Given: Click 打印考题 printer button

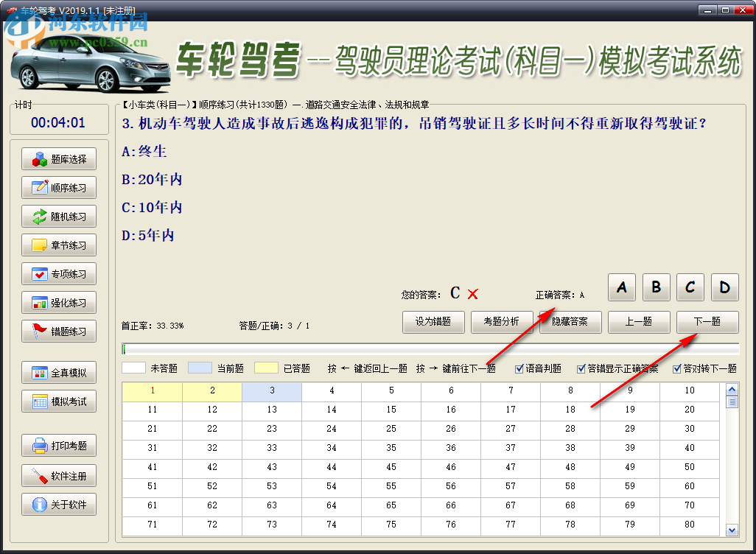Looking at the screenshot, I should tap(59, 446).
